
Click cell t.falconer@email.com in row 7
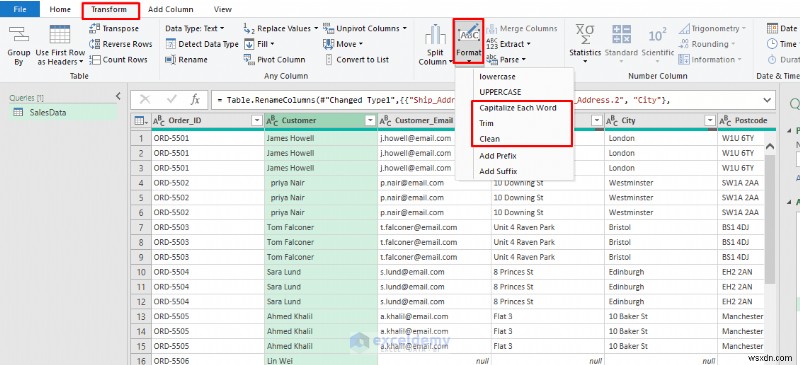[x=434, y=227]
